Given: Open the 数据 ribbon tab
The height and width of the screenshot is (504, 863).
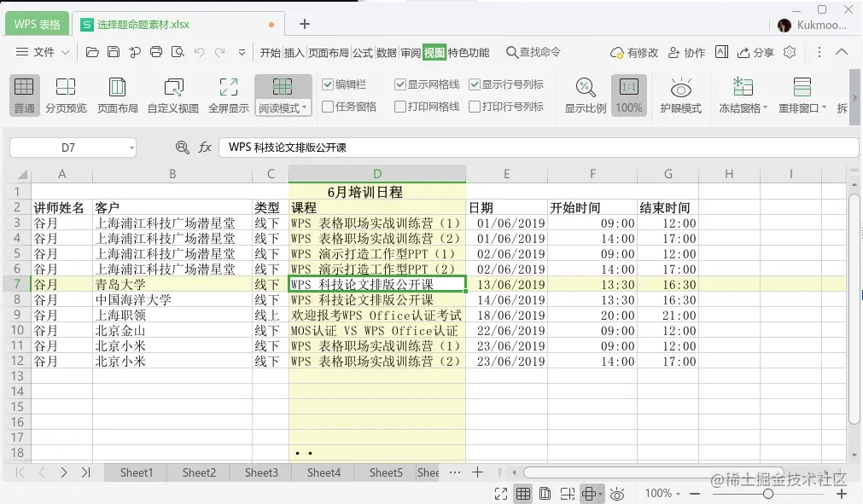Looking at the screenshot, I should (x=387, y=52).
